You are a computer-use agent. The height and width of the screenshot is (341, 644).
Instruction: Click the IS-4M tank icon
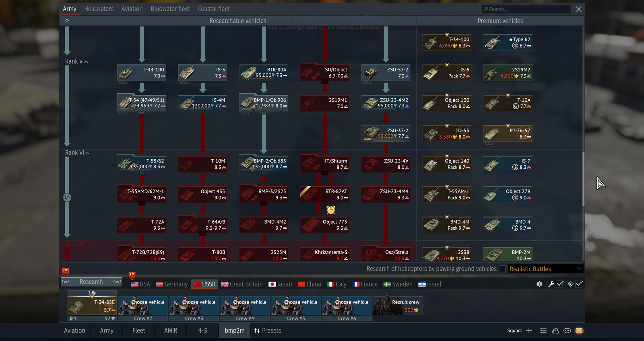click(187, 103)
